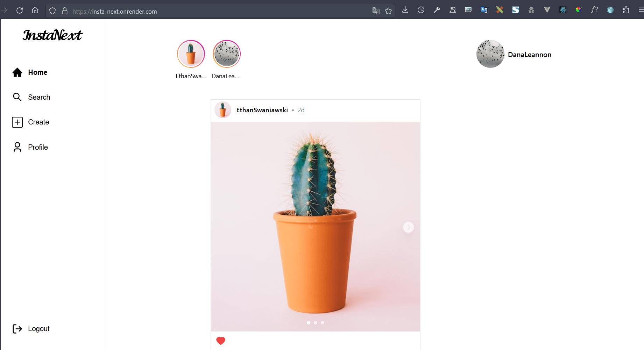
Task: Select Home from the sidebar navigation
Action: [x=37, y=72]
